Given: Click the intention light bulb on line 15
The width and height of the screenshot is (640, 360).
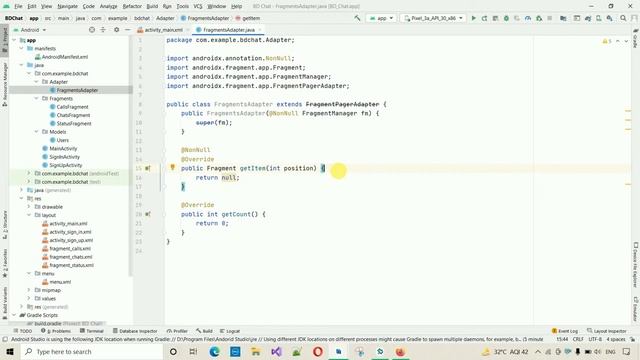Looking at the screenshot, I should (173, 167).
